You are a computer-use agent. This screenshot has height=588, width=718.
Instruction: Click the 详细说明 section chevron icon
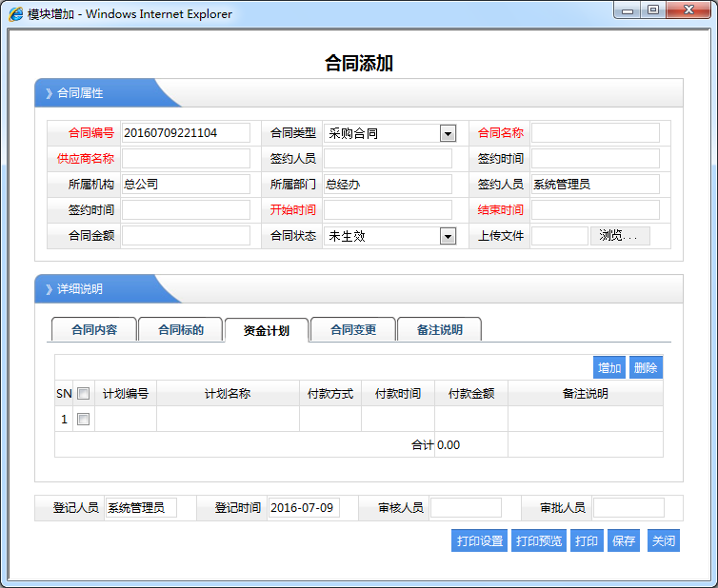point(49,289)
